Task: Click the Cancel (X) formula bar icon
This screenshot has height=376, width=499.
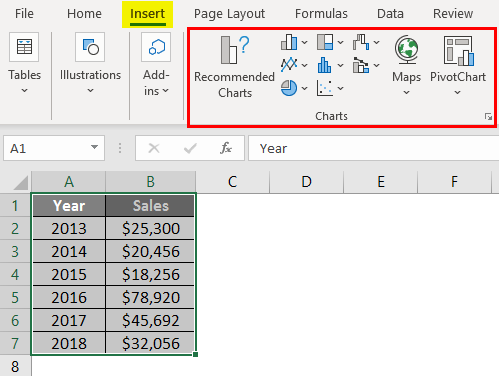Action: pyautogui.click(x=154, y=148)
